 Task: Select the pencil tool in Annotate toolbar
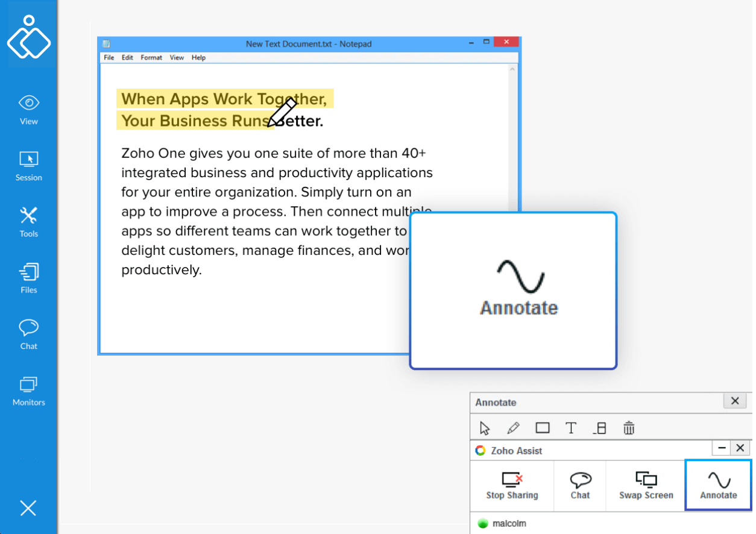click(513, 428)
